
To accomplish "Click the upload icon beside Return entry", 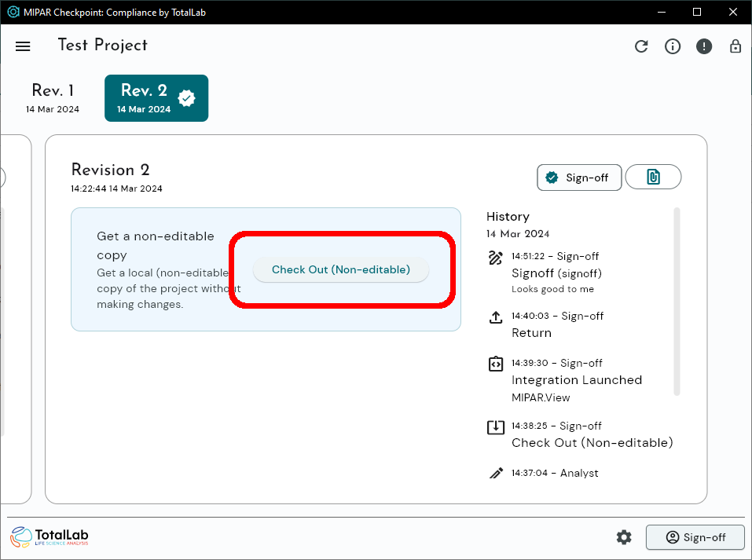I will [x=495, y=317].
